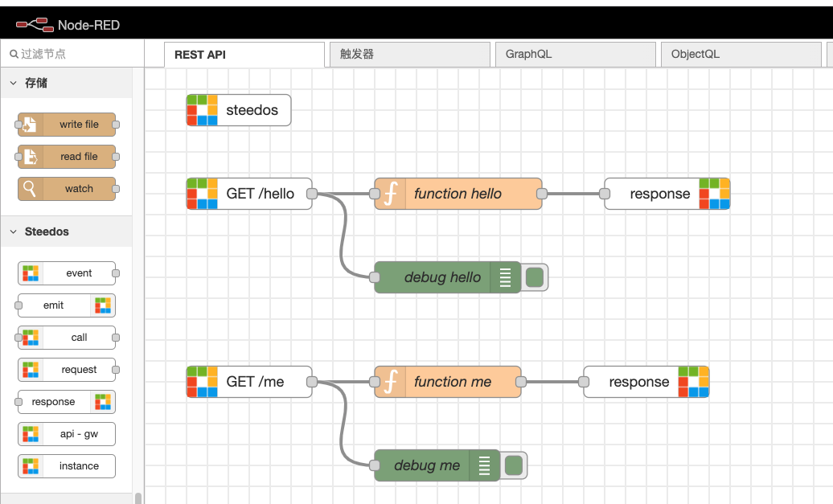
Task: Switch to the 触发器 tab
Action: 409,55
